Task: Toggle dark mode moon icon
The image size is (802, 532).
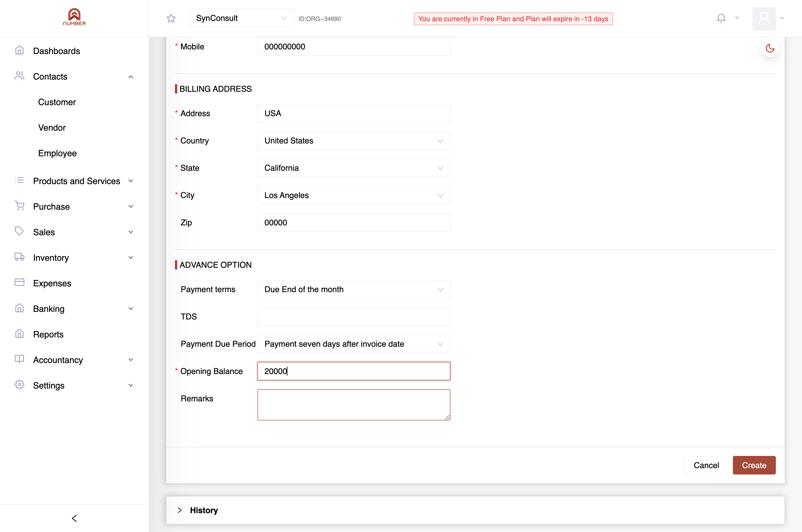Action: click(770, 48)
